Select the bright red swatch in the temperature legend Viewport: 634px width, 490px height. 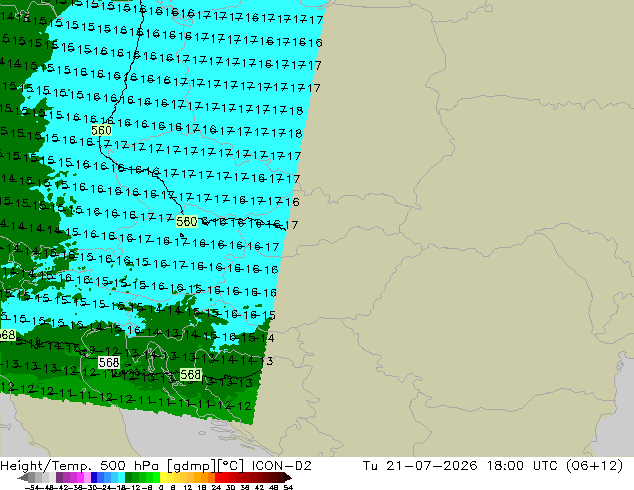coord(218,477)
